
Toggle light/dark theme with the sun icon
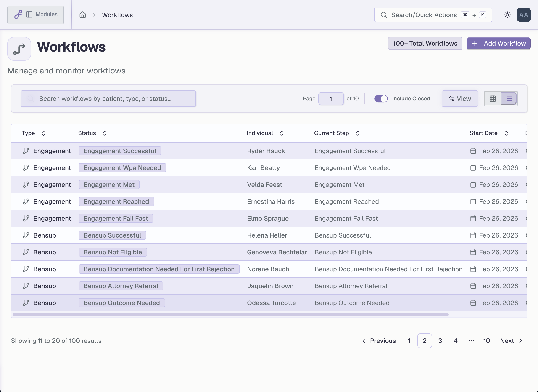(507, 15)
